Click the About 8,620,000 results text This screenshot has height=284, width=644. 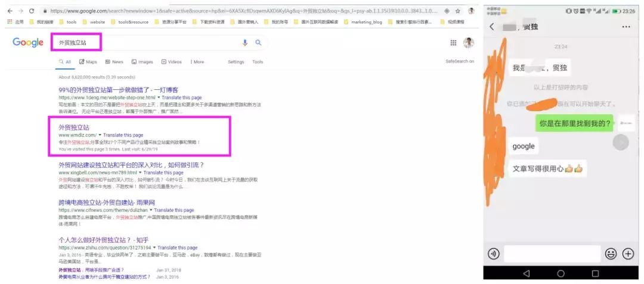97,77
